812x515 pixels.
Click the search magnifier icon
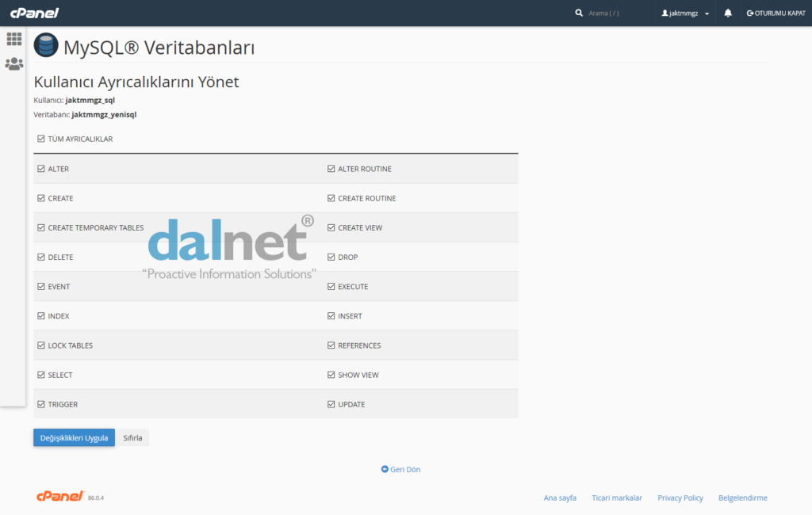[579, 13]
